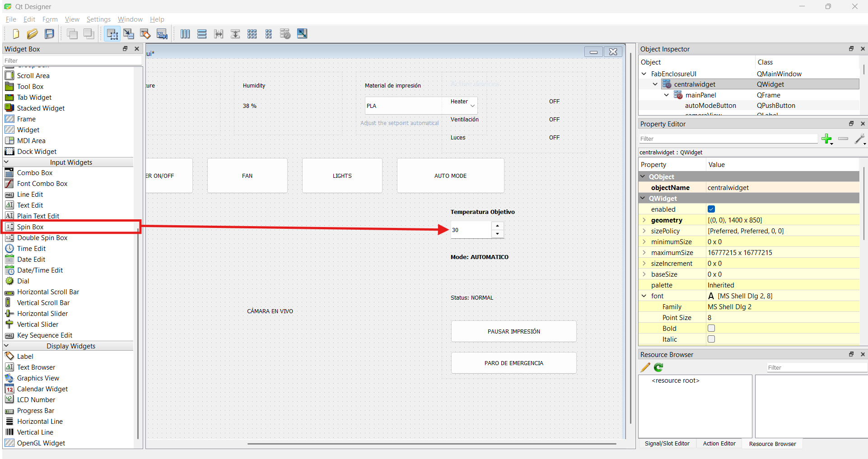Remove dynamic property with minus icon

point(843,139)
